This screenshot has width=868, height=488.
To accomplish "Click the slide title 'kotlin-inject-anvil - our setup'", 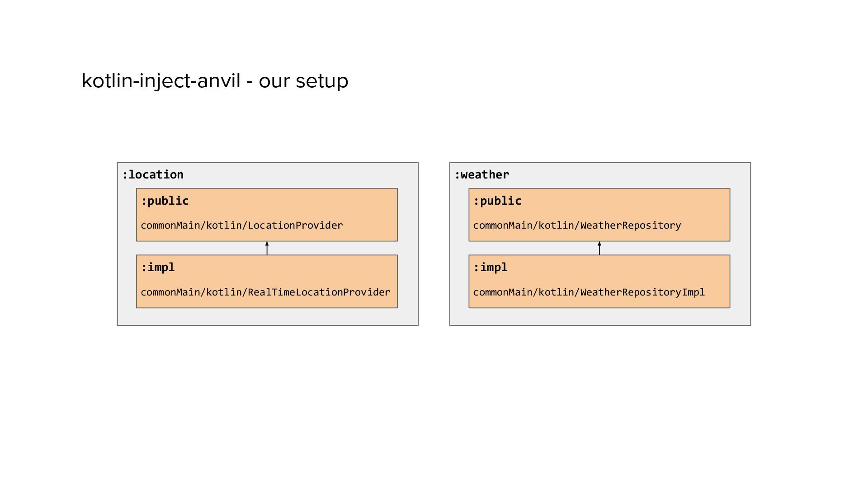I will [215, 81].
